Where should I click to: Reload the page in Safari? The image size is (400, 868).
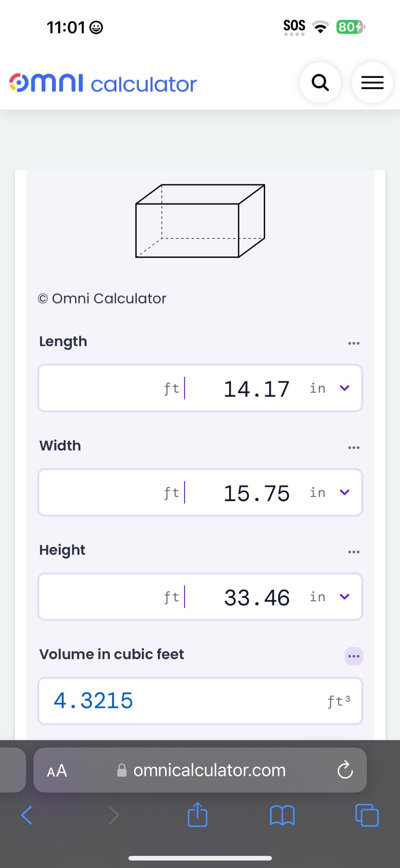click(x=345, y=770)
